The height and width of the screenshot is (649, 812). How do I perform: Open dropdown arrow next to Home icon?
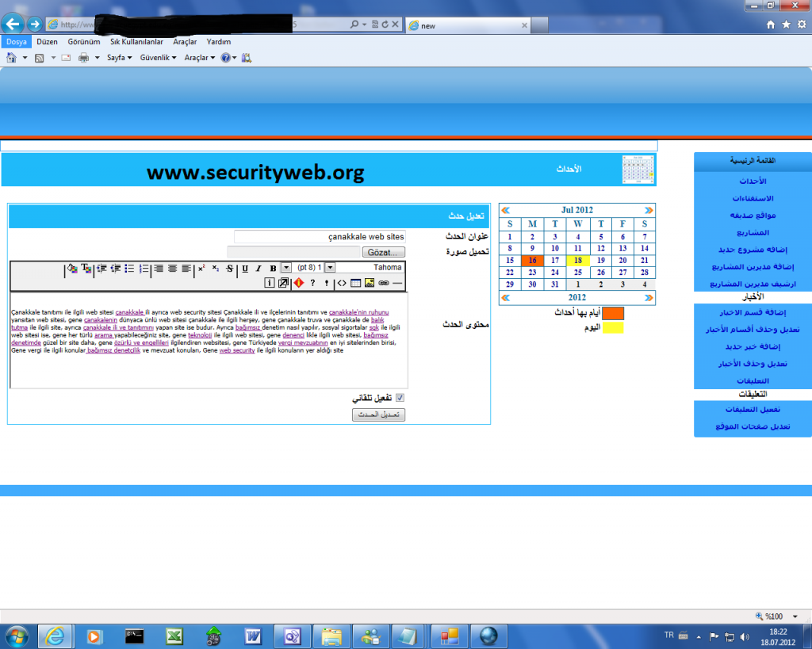coord(25,58)
